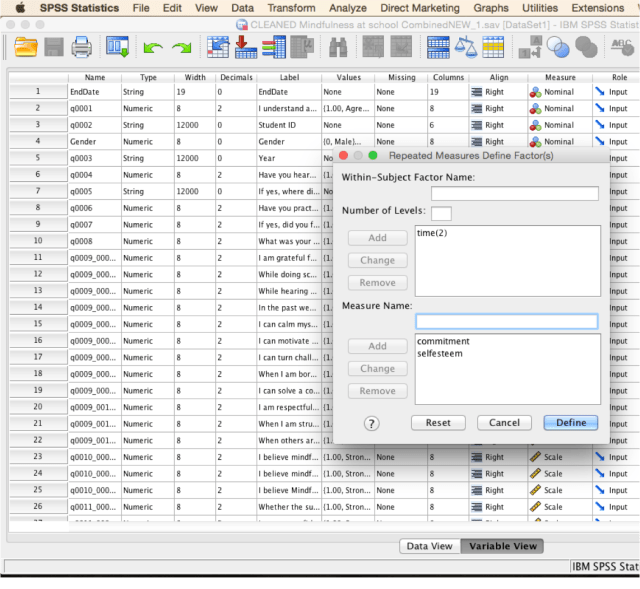Select commitment in measure list
Image resolution: width=640 pixels, height=589 pixels.
443,341
